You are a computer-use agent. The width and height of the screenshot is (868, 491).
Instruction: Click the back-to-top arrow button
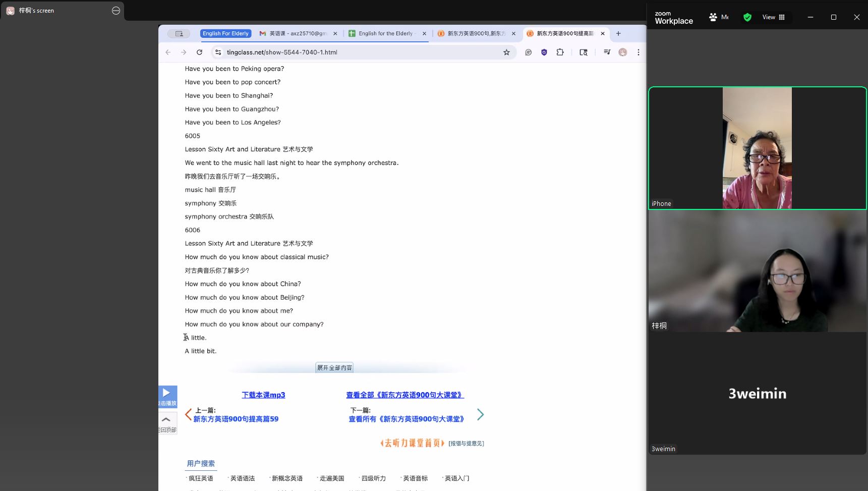(167, 423)
